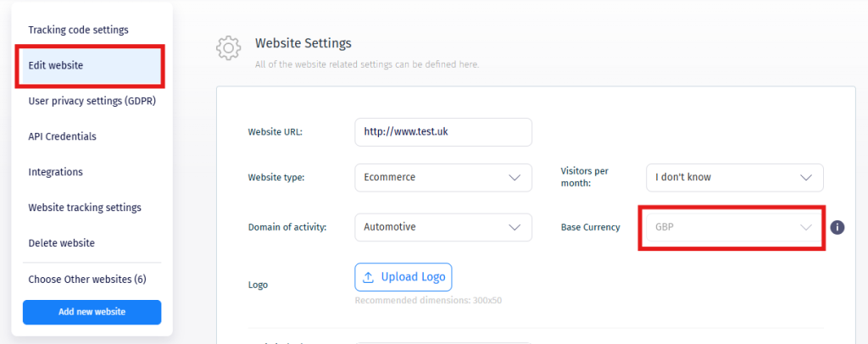Click into the Website URL field
Screen dimensions: 868x344
(x=442, y=132)
